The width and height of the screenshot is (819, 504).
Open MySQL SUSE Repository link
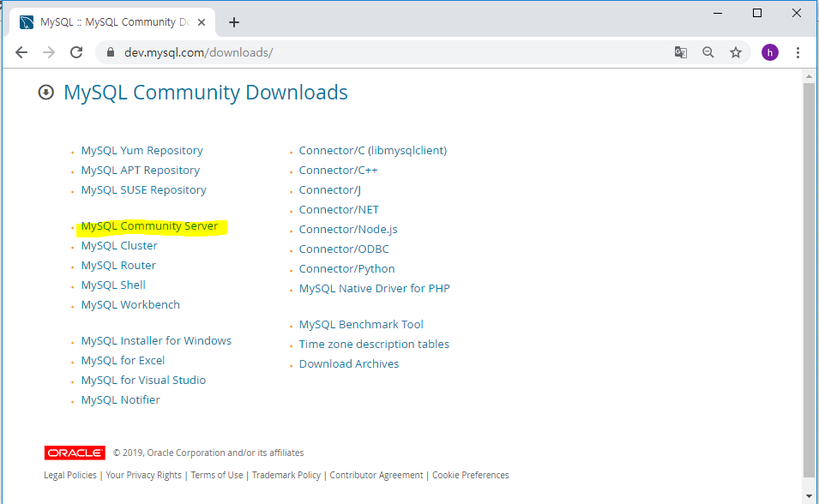[143, 190]
